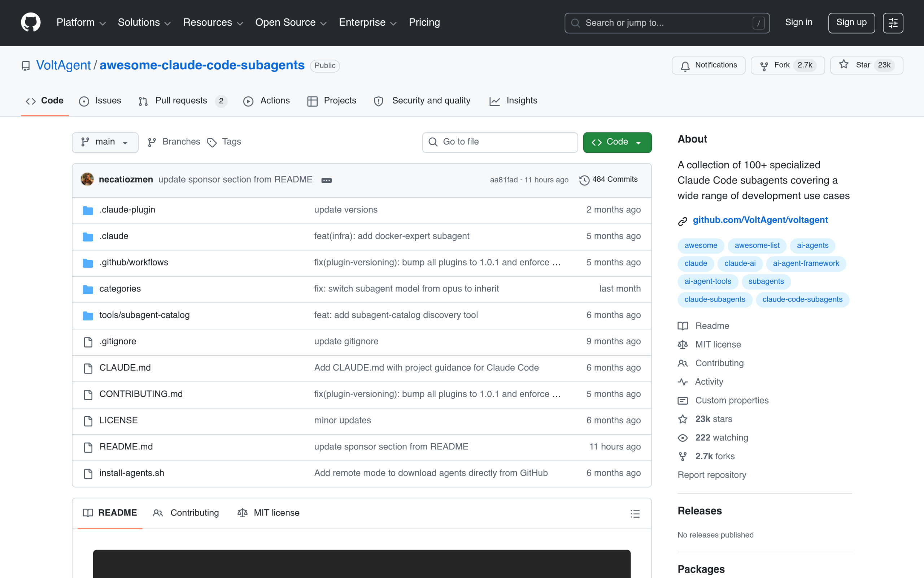The width and height of the screenshot is (924, 578).
Task: Open github.com/VoltAgent/voltagent link
Action: (x=760, y=220)
